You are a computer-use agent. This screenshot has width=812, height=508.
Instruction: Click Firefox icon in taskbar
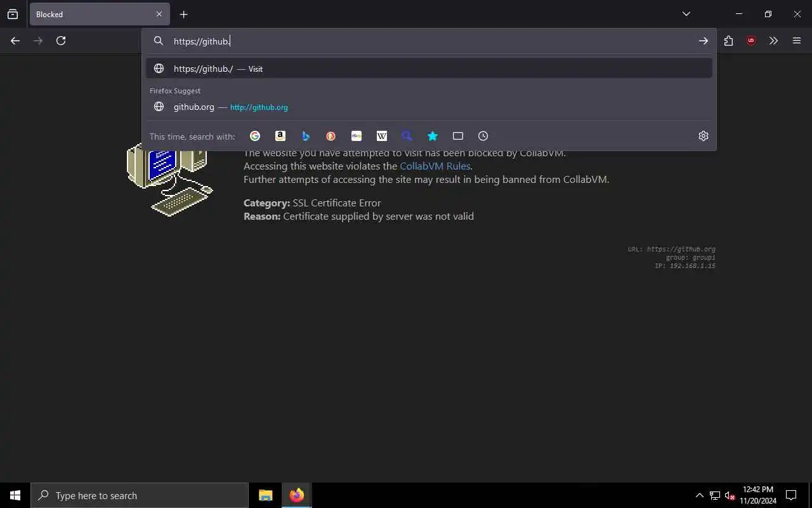[x=296, y=495]
